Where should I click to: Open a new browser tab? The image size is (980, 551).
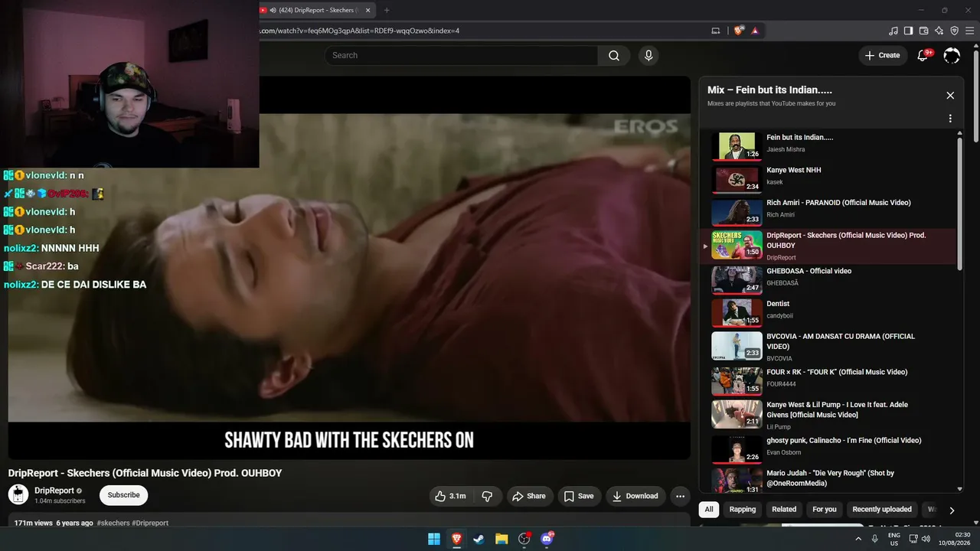tap(387, 10)
